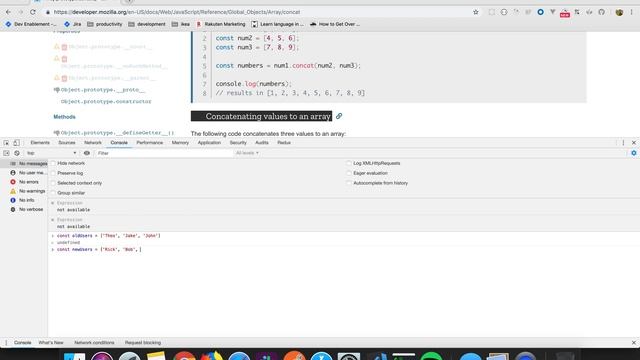Open DevTools three-dot customize menu
640x360 pixels.
coord(623,143)
